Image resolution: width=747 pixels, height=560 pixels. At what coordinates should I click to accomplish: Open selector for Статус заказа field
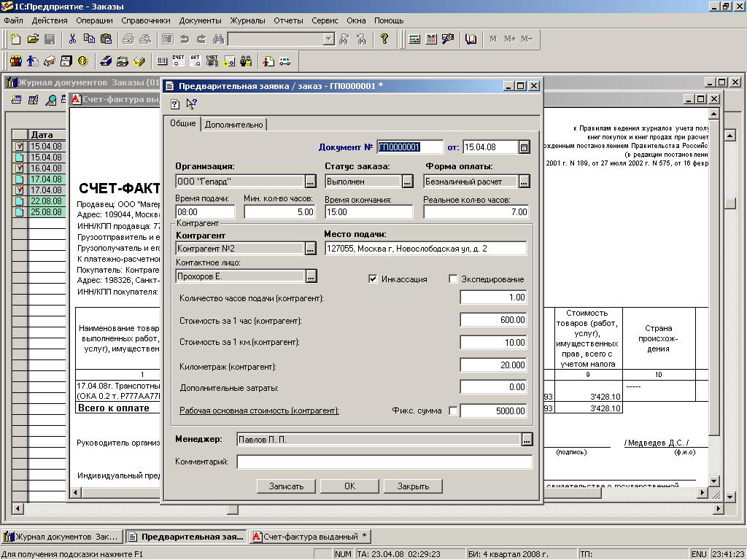[x=407, y=182]
